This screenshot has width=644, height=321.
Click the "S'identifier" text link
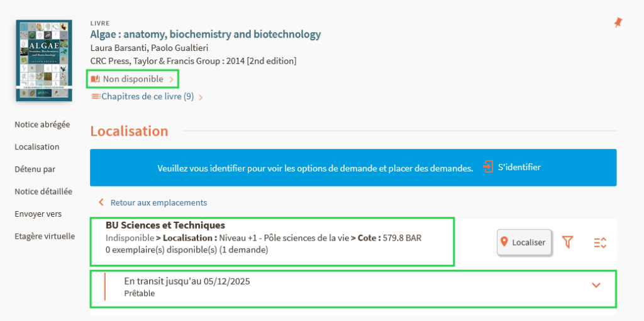[x=519, y=167]
